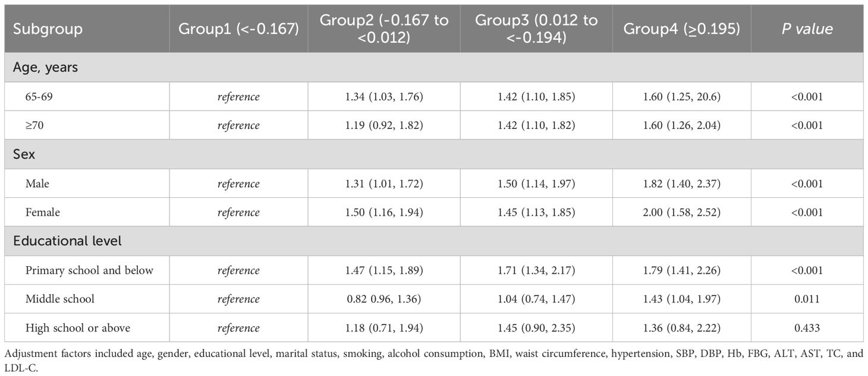Select the Group3 column header
This screenshot has height=376, width=868.
pos(536,29)
